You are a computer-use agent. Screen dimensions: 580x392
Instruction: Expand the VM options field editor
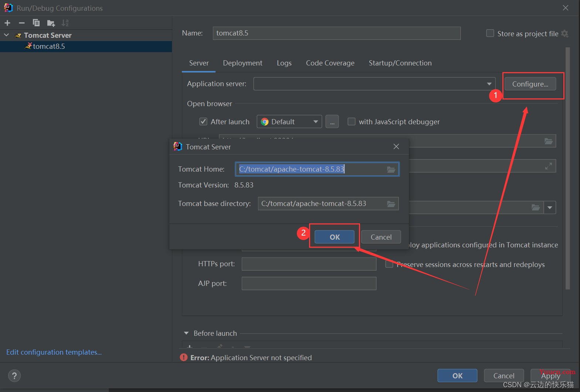click(549, 166)
